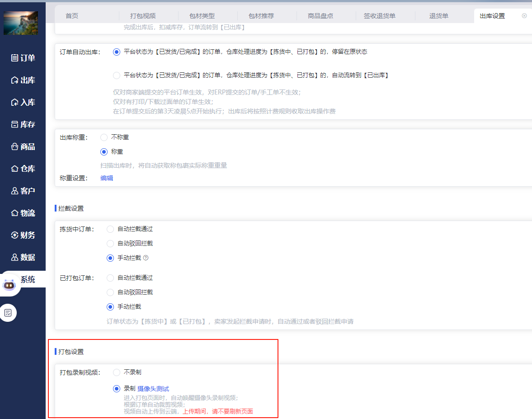532x419 pixels.
Task: Click the checklist notes round icon
Action: coord(8,313)
